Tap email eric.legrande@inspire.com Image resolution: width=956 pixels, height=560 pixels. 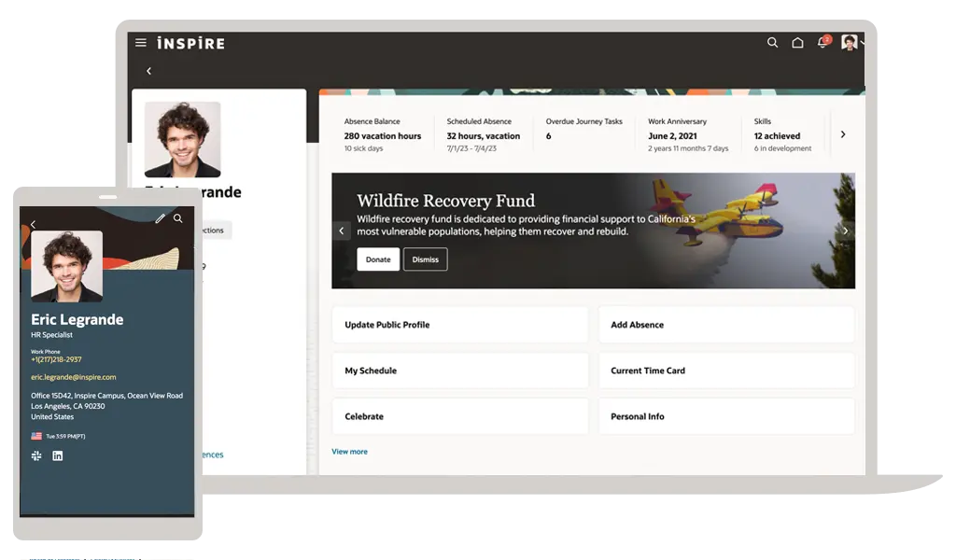coord(73,377)
